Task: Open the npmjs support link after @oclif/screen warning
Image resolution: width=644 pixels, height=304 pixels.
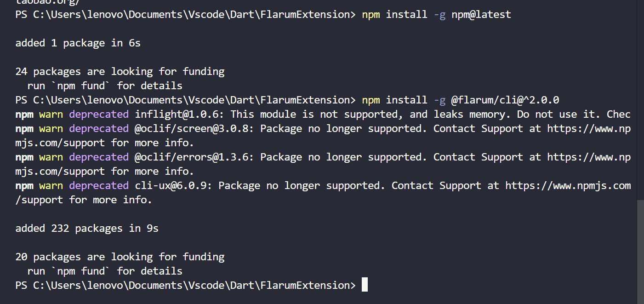Action: [588, 129]
